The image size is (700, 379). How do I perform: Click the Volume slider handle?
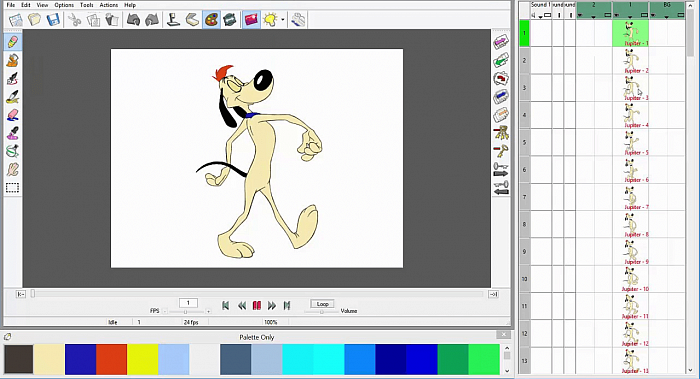[x=321, y=312]
